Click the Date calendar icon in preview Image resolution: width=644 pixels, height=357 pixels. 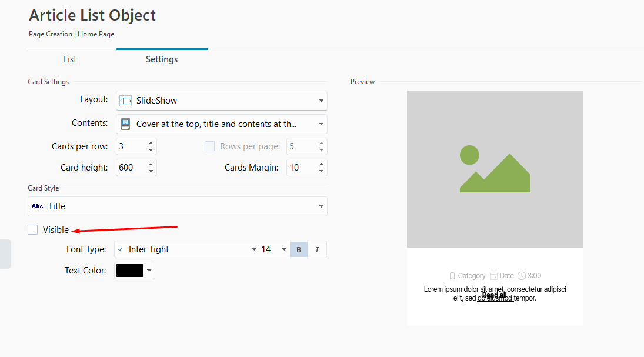pos(494,276)
